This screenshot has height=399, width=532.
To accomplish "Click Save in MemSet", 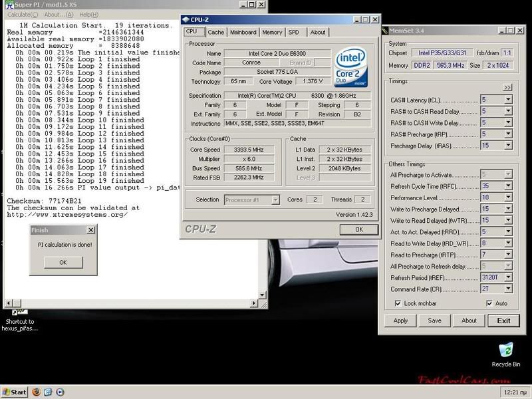I will (435, 321).
